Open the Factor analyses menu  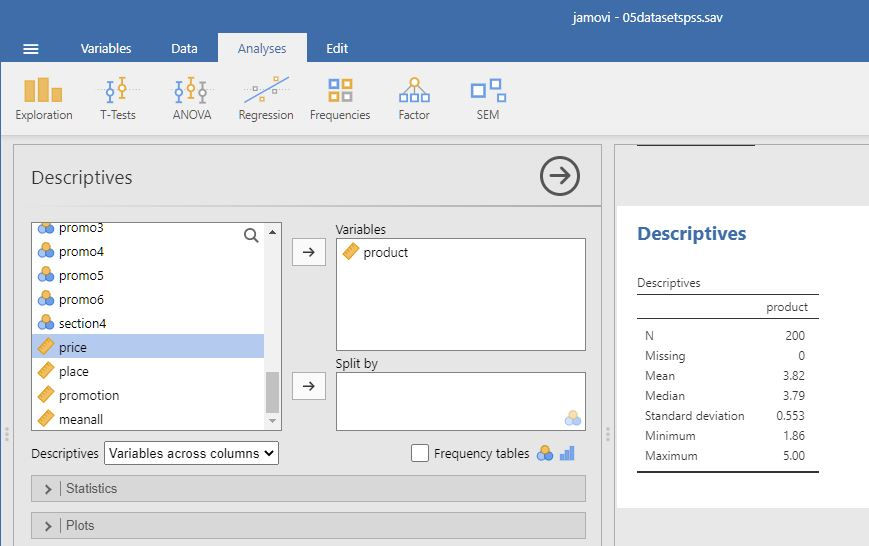point(414,99)
